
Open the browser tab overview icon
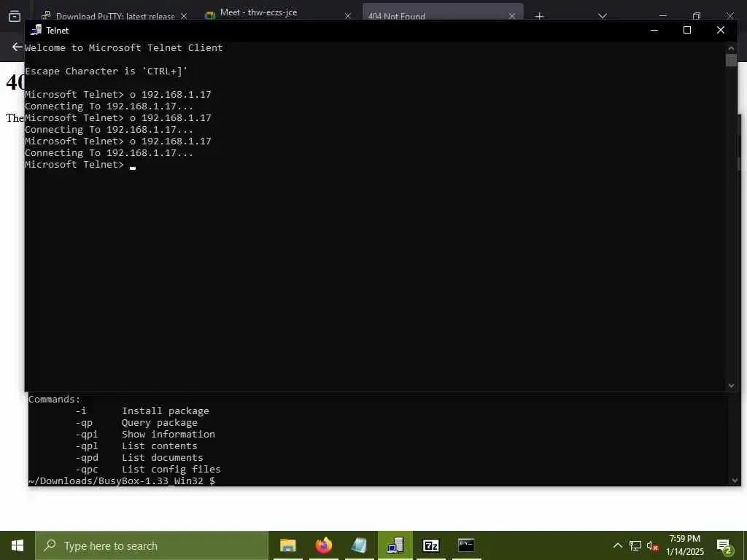coord(15,16)
